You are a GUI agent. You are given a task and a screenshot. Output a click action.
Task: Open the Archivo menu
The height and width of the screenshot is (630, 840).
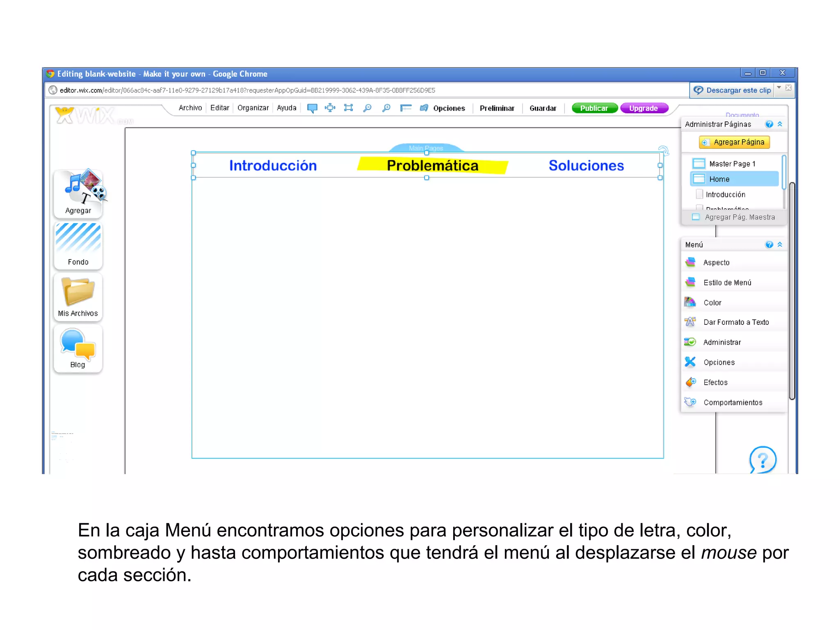coord(190,108)
